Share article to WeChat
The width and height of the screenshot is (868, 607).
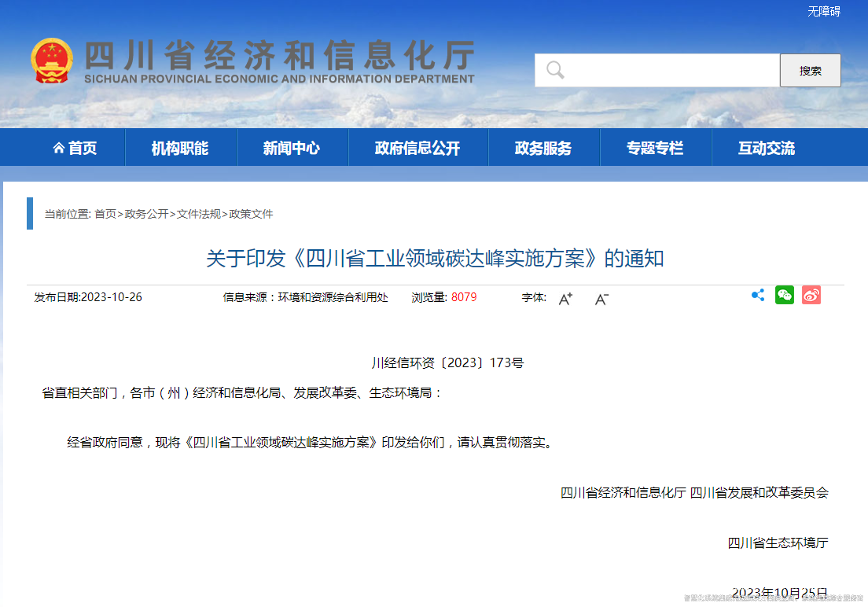(x=784, y=295)
